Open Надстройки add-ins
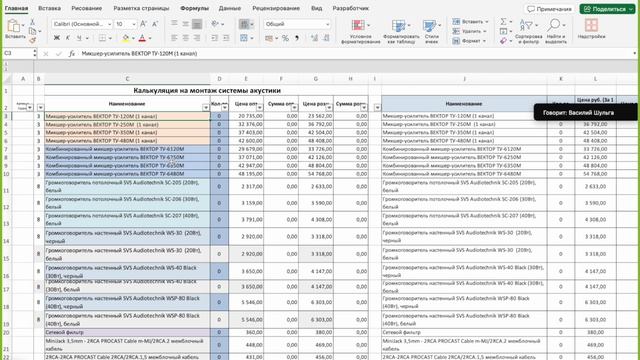Image resolution: width=640 pixels, height=360 pixels. pyautogui.click(x=591, y=29)
